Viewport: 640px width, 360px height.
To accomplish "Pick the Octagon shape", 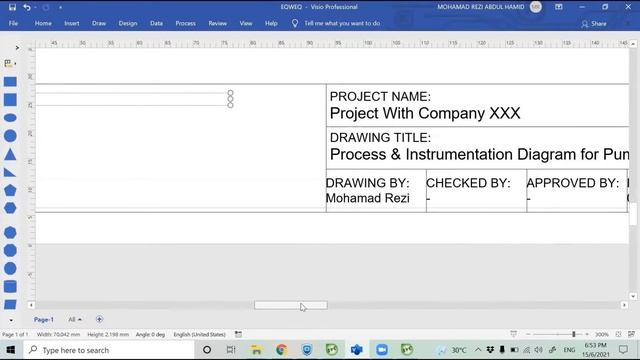I will 10,251.
